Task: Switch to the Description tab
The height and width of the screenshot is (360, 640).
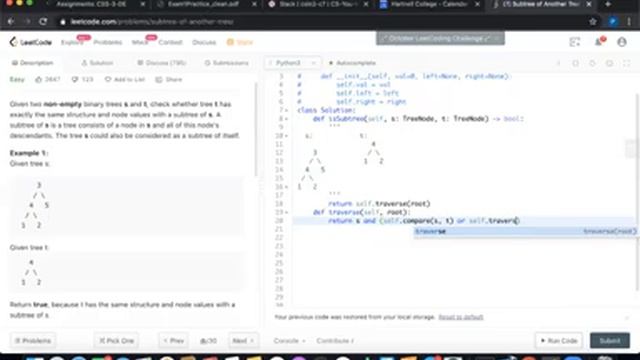Action: (x=33, y=63)
